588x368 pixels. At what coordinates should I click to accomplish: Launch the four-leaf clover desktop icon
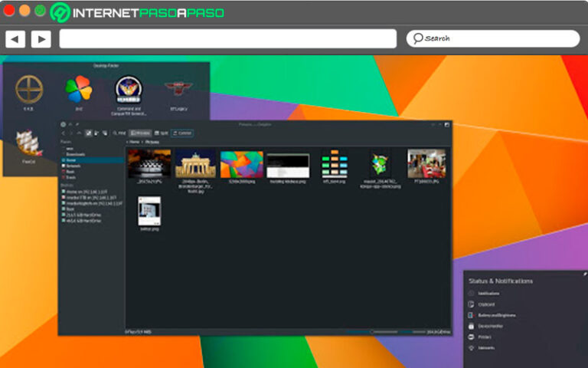[78, 89]
